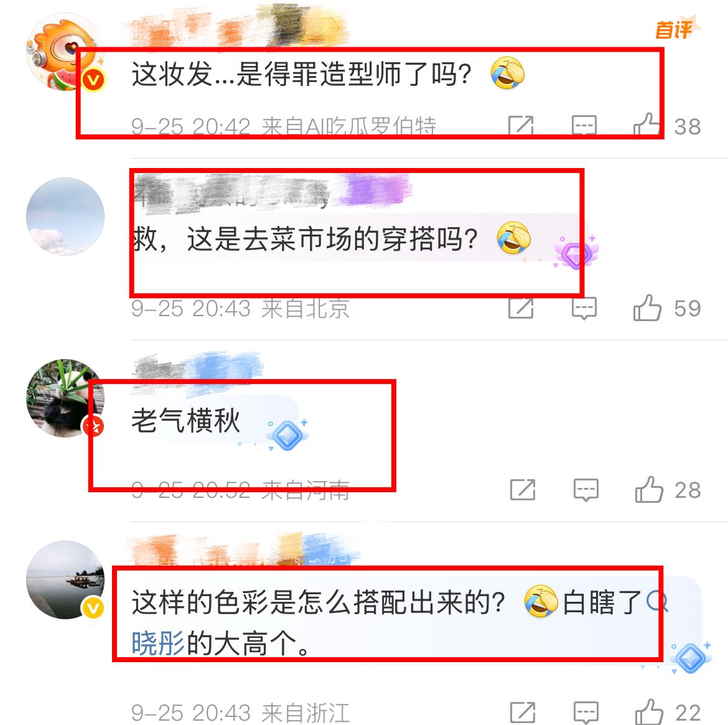
Task: Like the comment from 浙江
Action: pyautogui.click(x=648, y=712)
